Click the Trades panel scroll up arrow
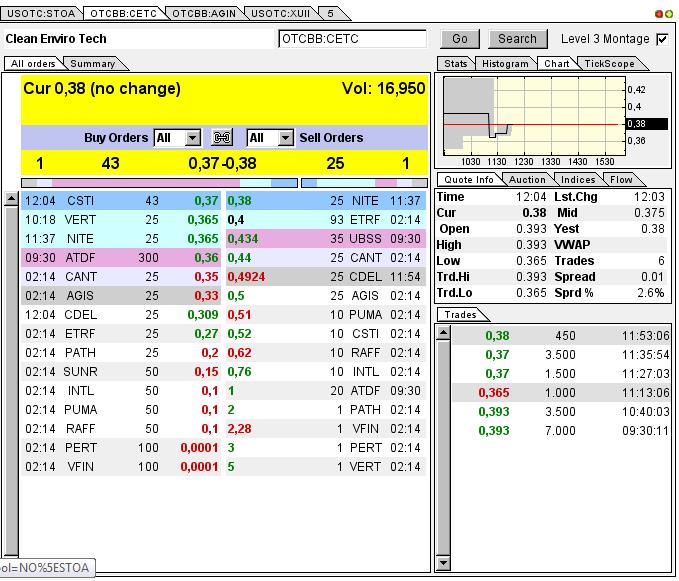Image resolution: width=679 pixels, height=581 pixels. (x=444, y=333)
